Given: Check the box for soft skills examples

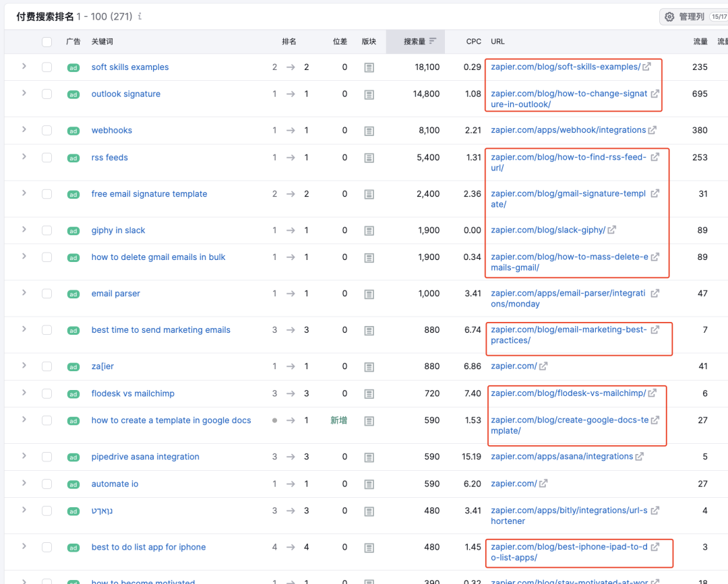Looking at the screenshot, I should click(x=47, y=67).
